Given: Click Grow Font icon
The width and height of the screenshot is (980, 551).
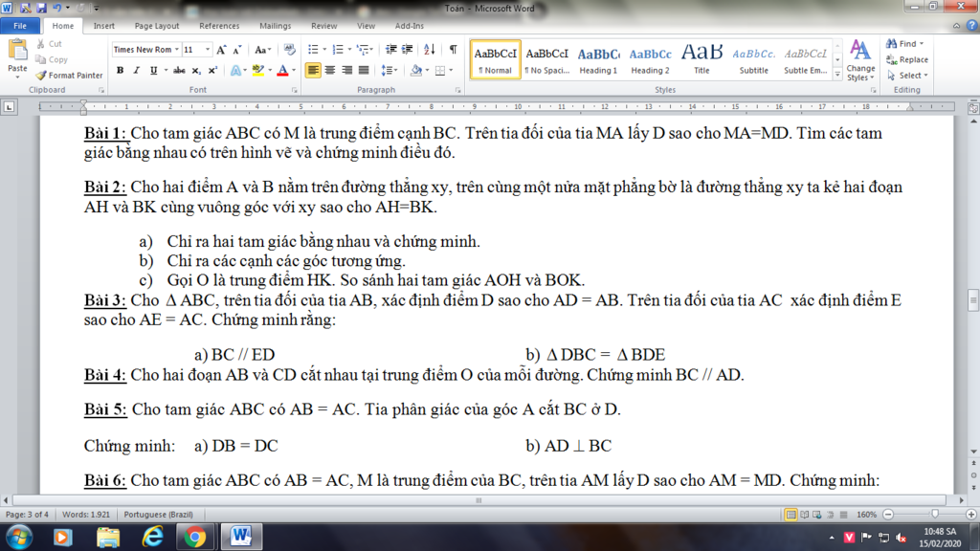Looking at the screenshot, I should [x=221, y=50].
